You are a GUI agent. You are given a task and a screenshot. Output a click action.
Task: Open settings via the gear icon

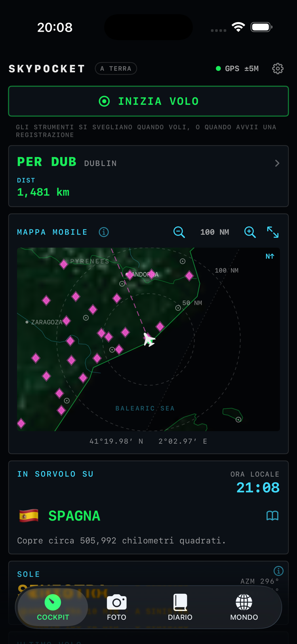pyautogui.click(x=278, y=68)
